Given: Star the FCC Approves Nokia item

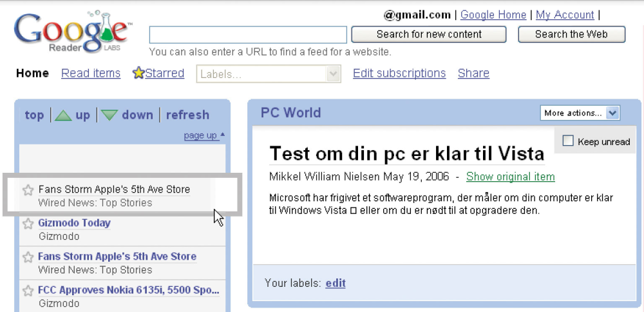Looking at the screenshot, I should coord(28,291).
